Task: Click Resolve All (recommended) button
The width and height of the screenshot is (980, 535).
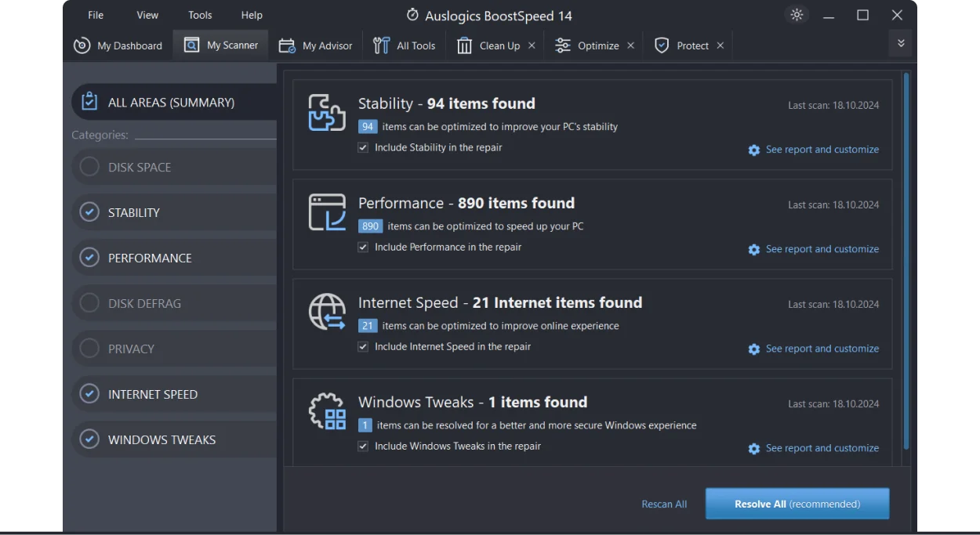Action: [797, 504]
